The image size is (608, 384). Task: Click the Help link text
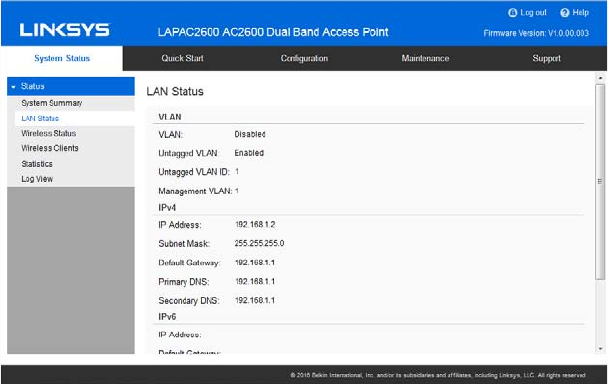pyautogui.click(x=580, y=13)
